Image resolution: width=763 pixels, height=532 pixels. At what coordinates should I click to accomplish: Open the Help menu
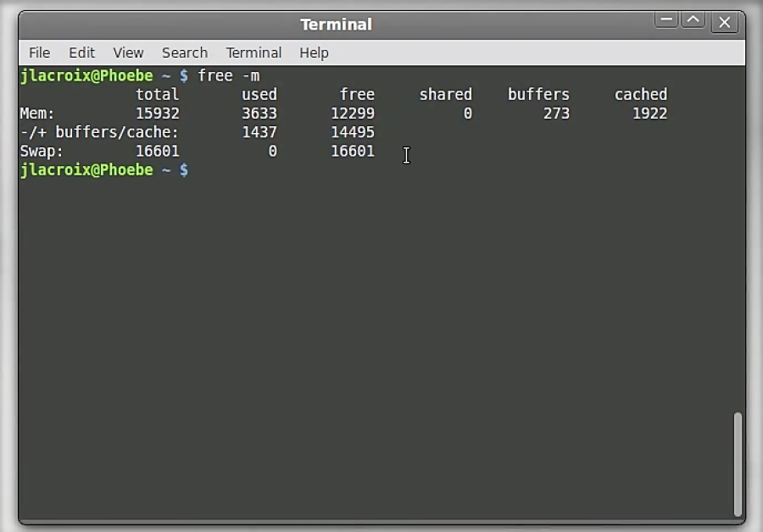[x=314, y=53]
